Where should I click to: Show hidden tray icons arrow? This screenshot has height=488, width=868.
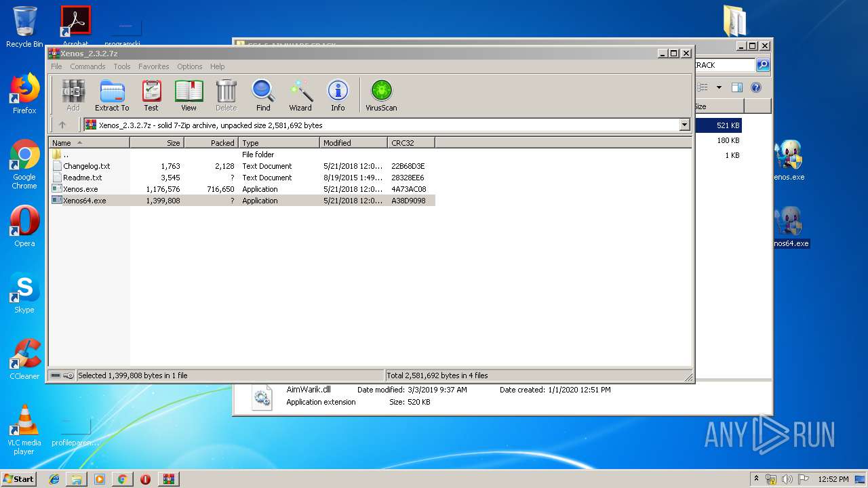coord(756,479)
